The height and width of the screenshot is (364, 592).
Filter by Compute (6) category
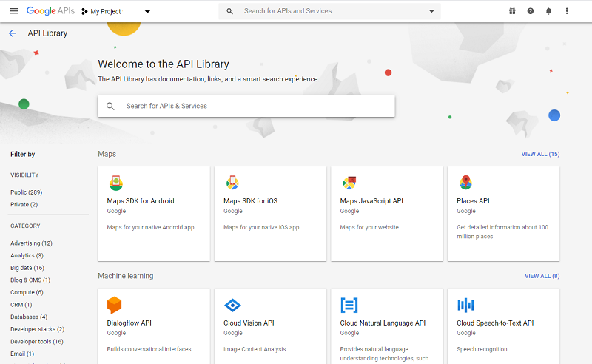(x=27, y=292)
